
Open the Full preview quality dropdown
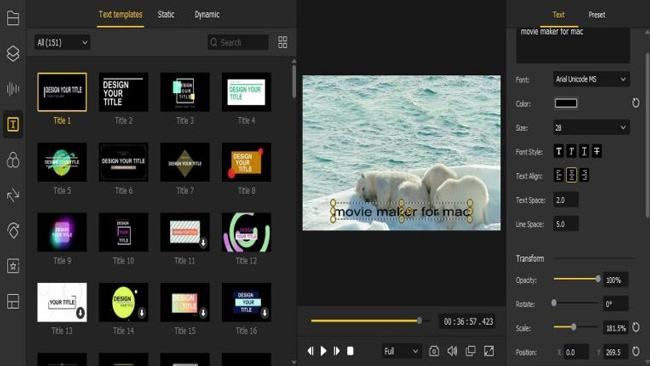(x=401, y=351)
